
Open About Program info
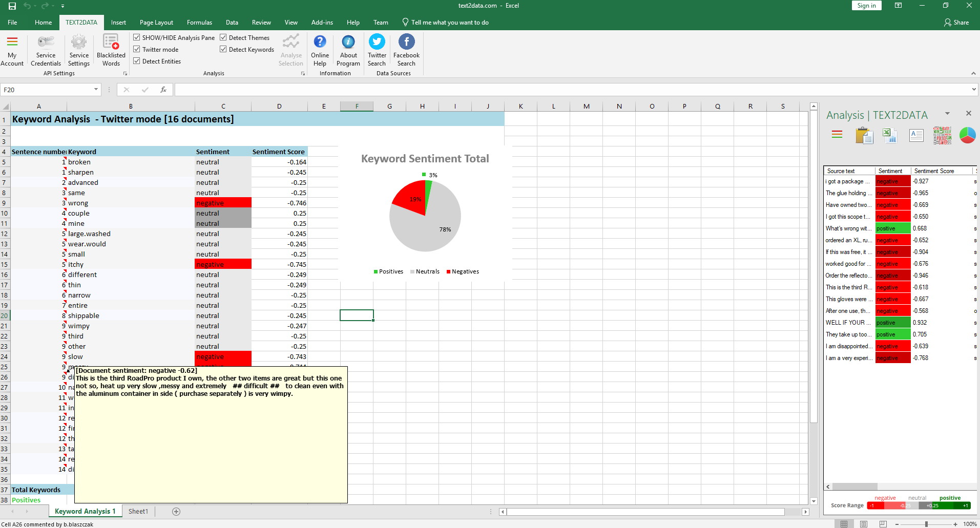tap(348, 50)
